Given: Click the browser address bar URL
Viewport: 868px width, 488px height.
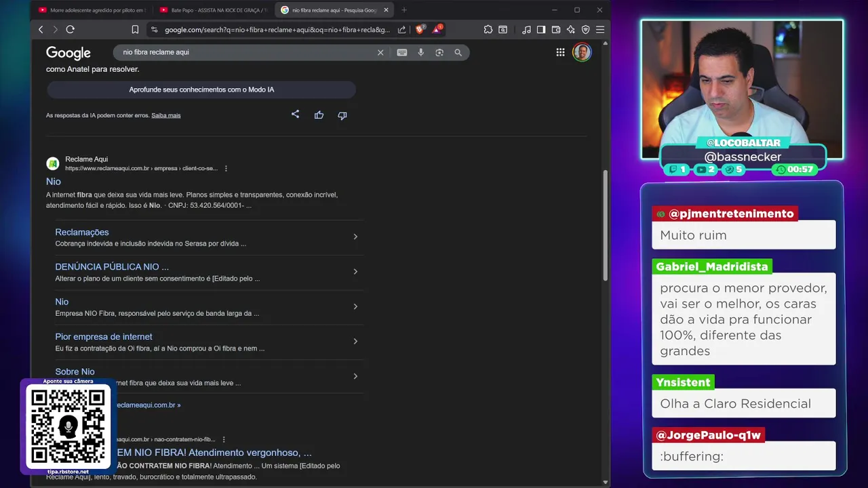Looking at the screenshot, I should (x=277, y=30).
